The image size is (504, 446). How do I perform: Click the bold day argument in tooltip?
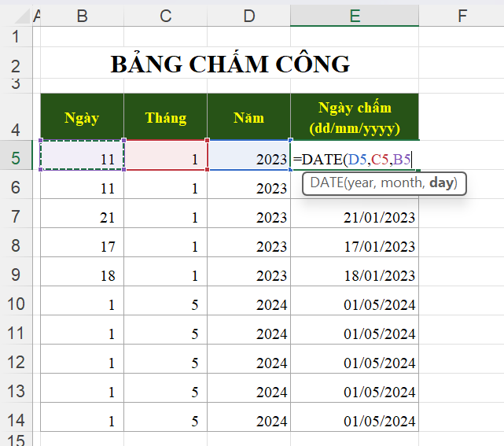[x=443, y=184]
